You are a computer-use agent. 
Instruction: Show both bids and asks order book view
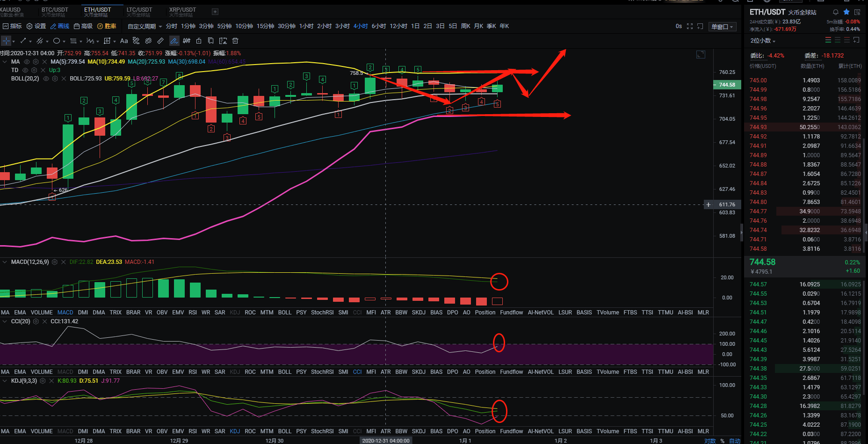[828, 40]
